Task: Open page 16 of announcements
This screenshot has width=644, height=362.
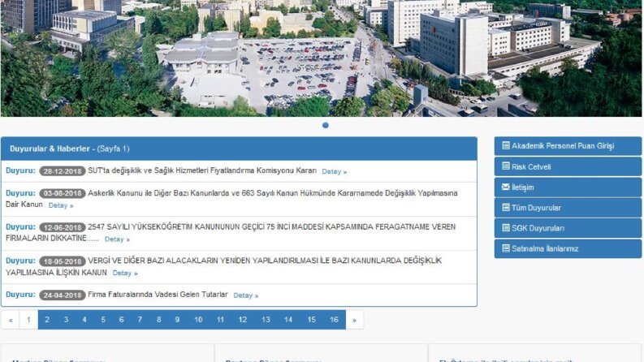Action: coord(334,320)
